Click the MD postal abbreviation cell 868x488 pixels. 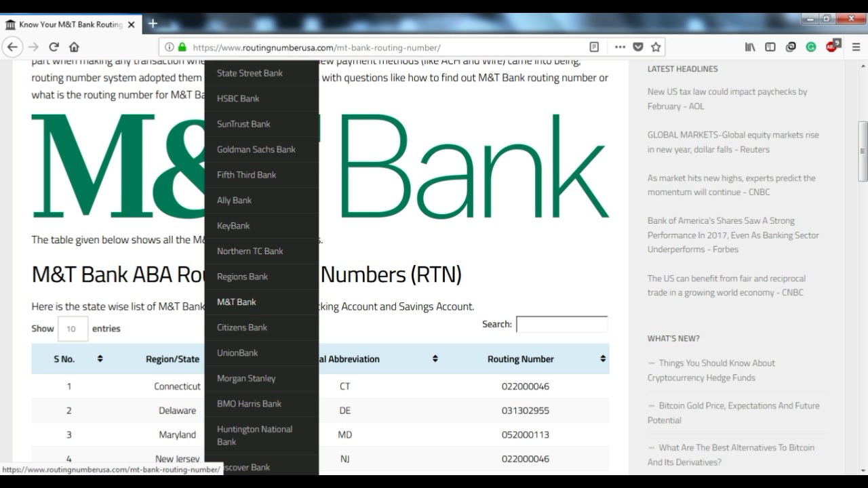pos(345,434)
